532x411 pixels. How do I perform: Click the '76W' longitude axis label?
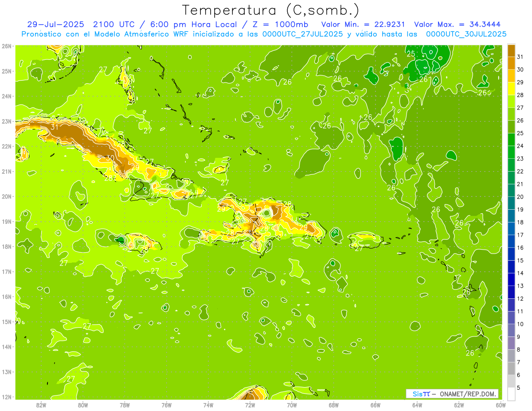[167, 405]
